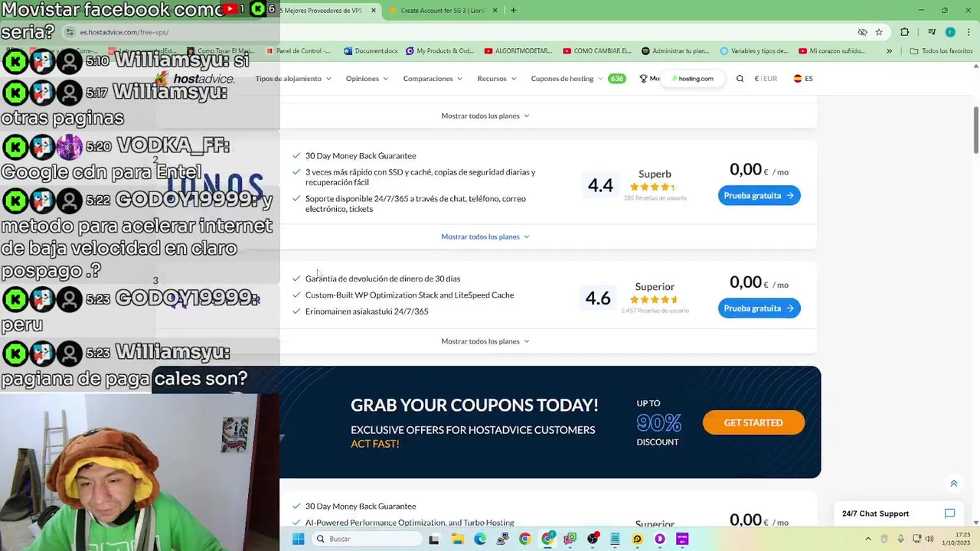The height and width of the screenshot is (551, 980).
Task: Click the hostadvice logo
Action: 194,78
